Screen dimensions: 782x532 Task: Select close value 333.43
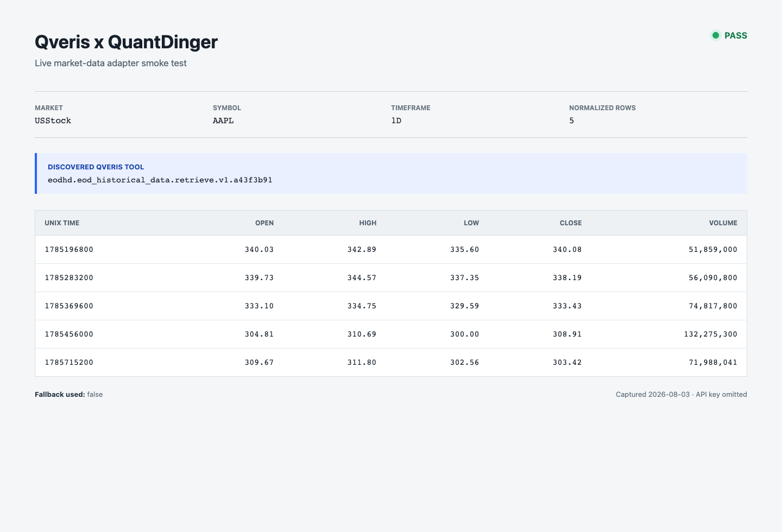pyautogui.click(x=567, y=306)
